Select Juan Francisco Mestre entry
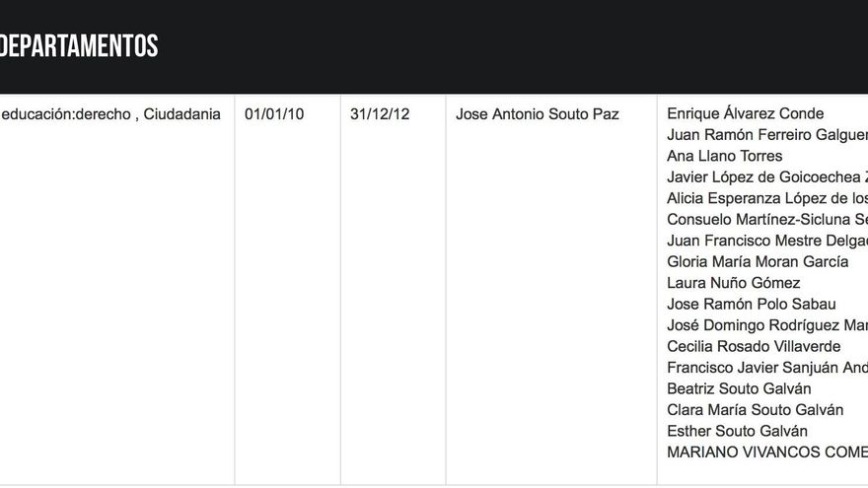This screenshot has width=868, height=488. tap(767, 241)
